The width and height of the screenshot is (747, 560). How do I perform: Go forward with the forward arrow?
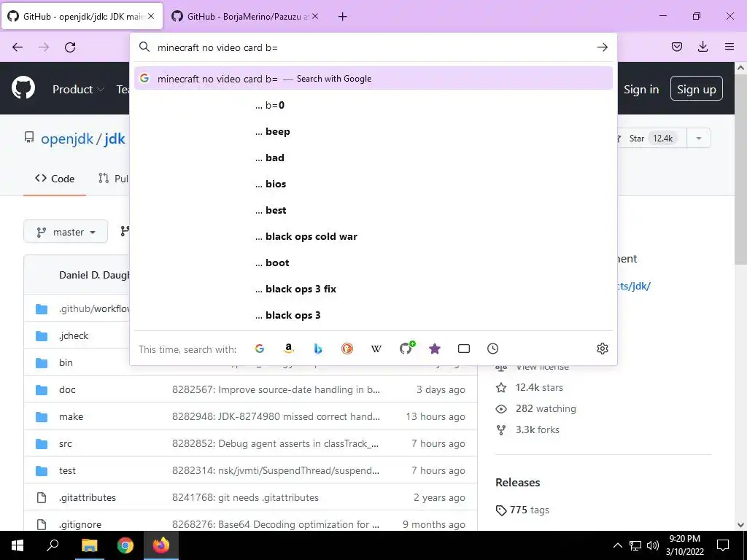(x=44, y=47)
